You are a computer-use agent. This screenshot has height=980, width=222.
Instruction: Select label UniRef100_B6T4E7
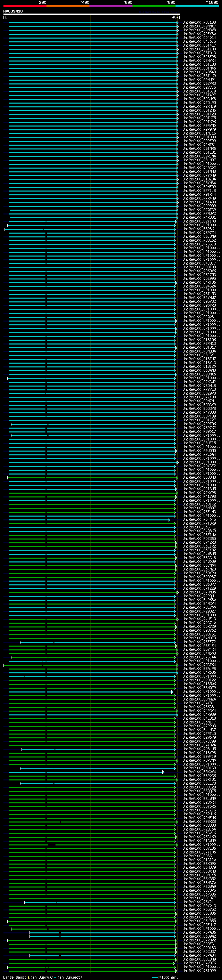[x=199, y=45]
